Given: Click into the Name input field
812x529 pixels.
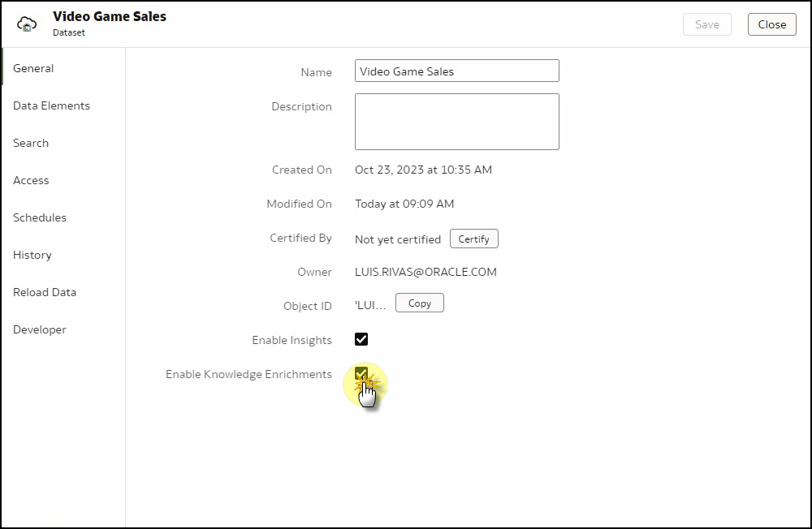Looking at the screenshot, I should (456, 71).
